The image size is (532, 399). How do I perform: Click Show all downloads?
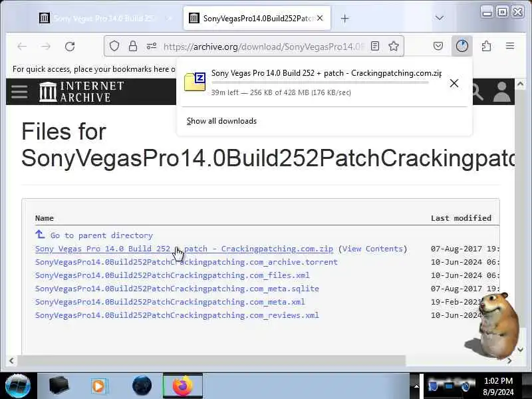tap(221, 121)
